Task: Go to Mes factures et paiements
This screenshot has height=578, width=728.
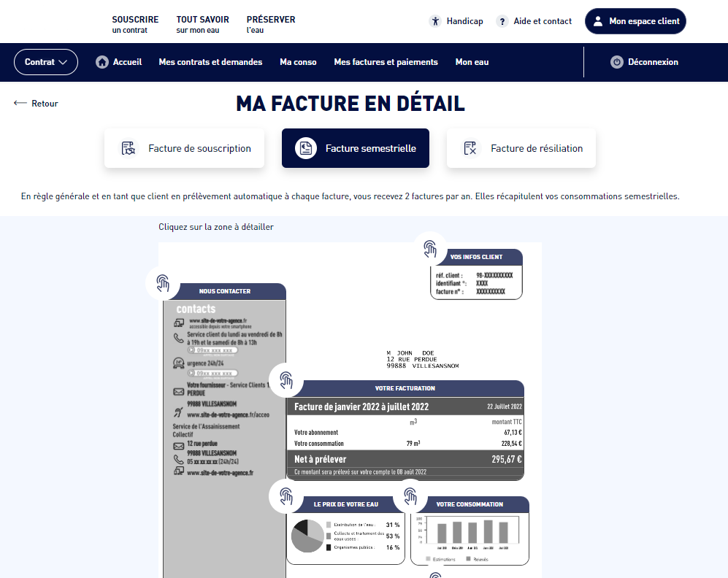Action: click(386, 62)
